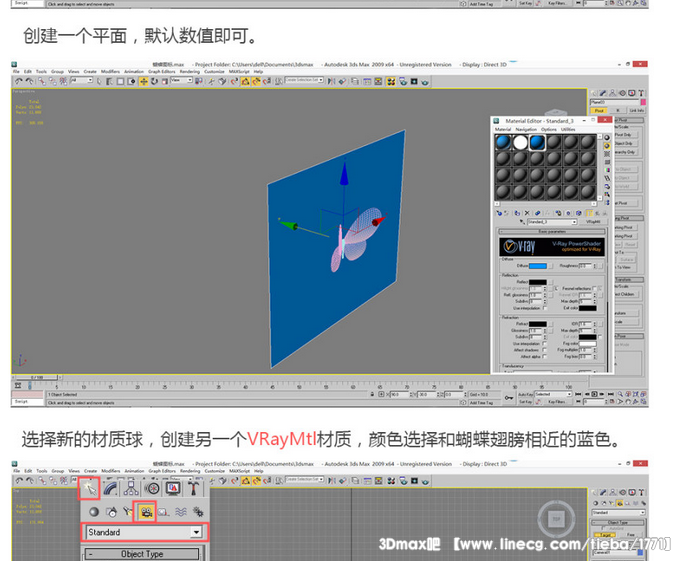Select the white material sample sphere
The height and width of the screenshot is (561, 700).
pyautogui.click(x=520, y=142)
